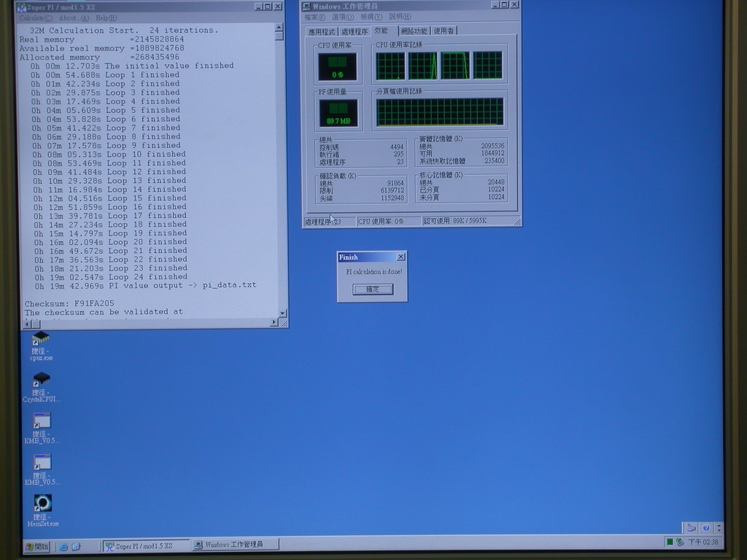The height and width of the screenshot is (560, 747).
Task: Open the cpuz.exe desktop shortcut
Action: click(x=41, y=346)
